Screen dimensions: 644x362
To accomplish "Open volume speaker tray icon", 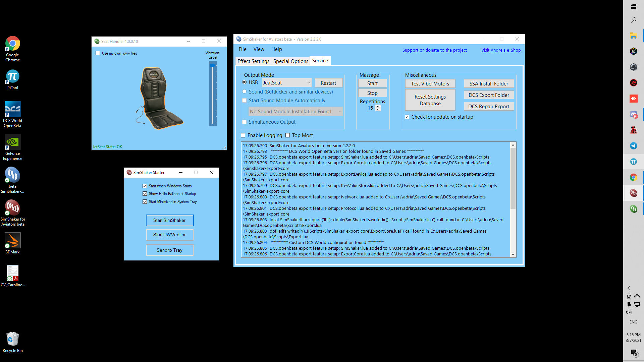I will [x=629, y=312].
